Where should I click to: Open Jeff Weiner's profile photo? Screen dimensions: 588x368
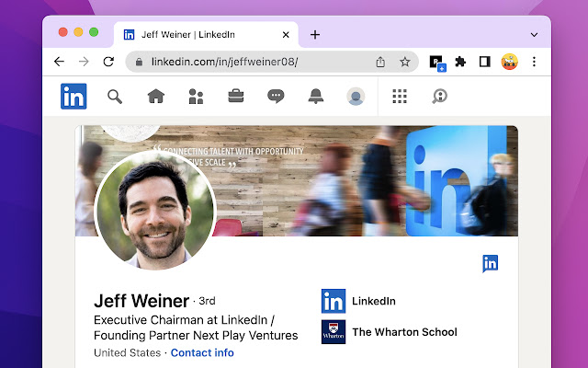tap(154, 209)
